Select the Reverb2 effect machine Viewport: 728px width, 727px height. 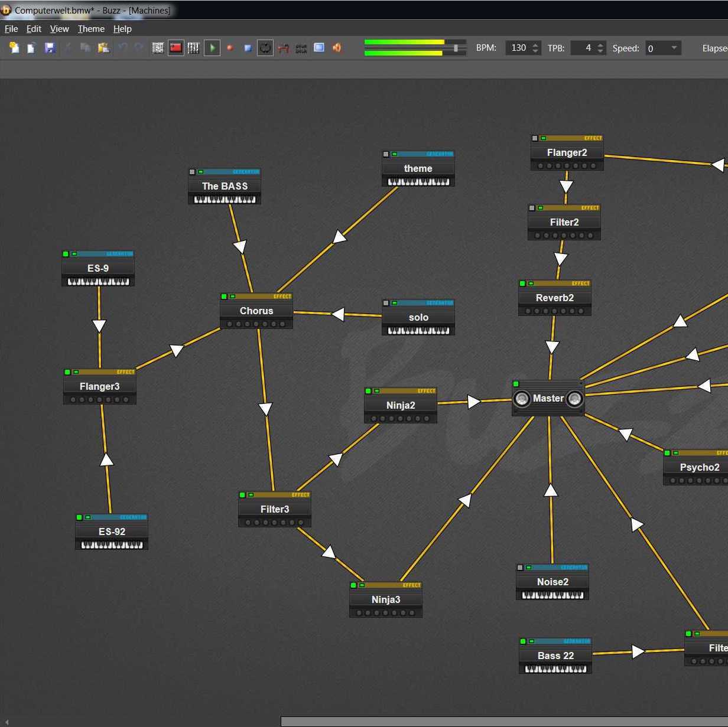tap(555, 298)
